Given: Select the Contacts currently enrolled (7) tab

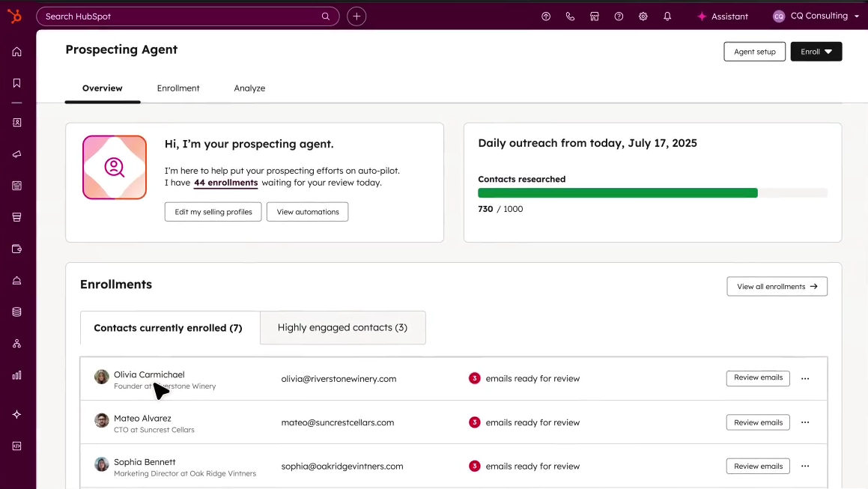Looking at the screenshot, I should [169, 328].
